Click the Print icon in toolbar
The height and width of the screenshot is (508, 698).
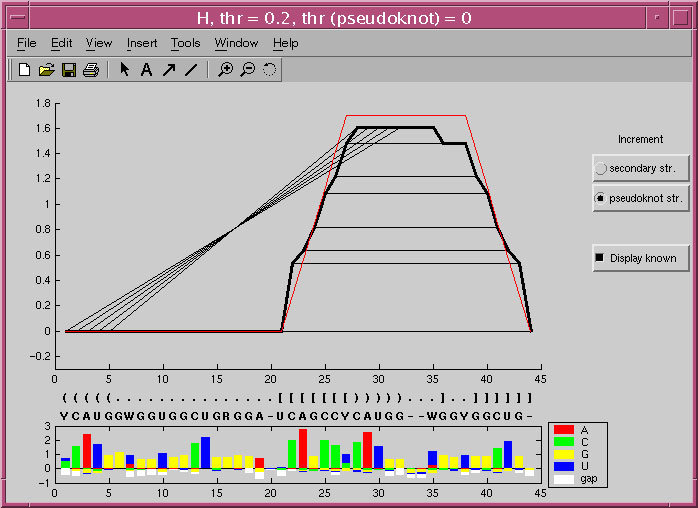pyautogui.click(x=91, y=70)
